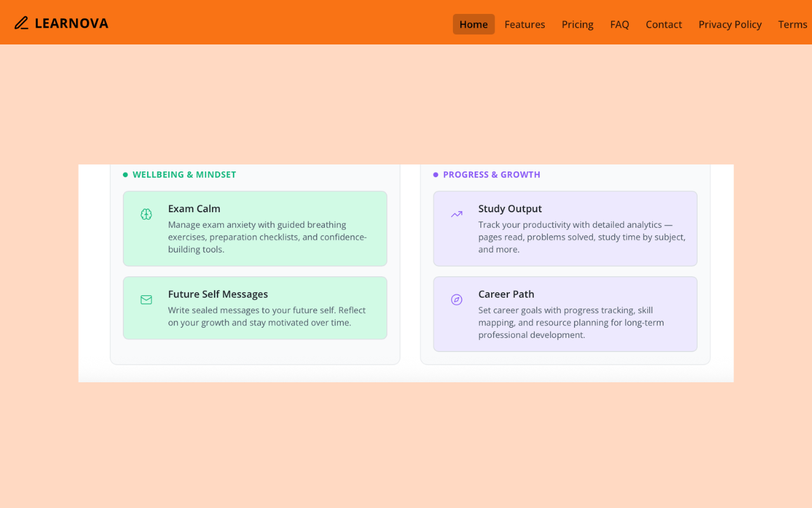812x508 pixels.
Task: Click the 'Manage exam anxiety' description text
Action: 267,237
